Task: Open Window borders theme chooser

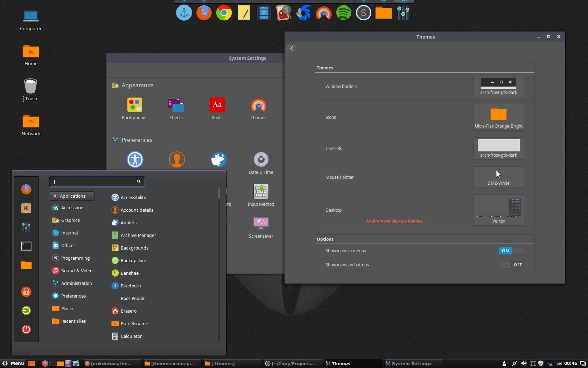Action: (x=498, y=86)
